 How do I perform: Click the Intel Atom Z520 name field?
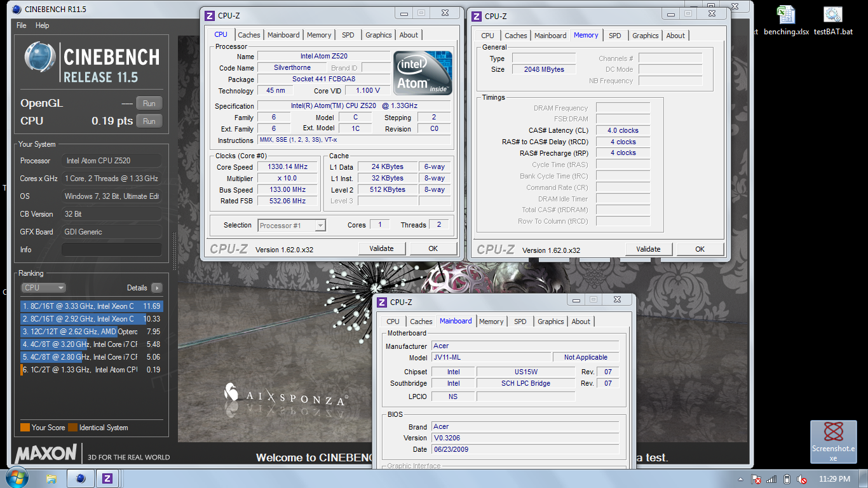tap(324, 57)
